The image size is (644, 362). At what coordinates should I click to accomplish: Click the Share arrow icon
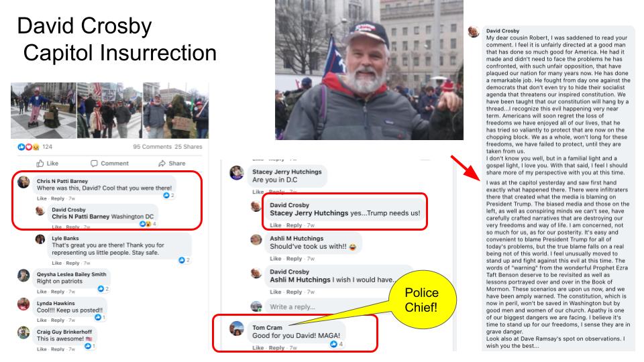pos(162,164)
